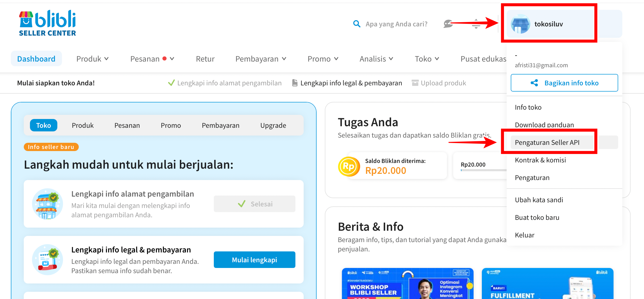Viewport: 644px width, 299px height.
Task: Click the store illustration for alamat pengambilan
Action: click(x=47, y=204)
